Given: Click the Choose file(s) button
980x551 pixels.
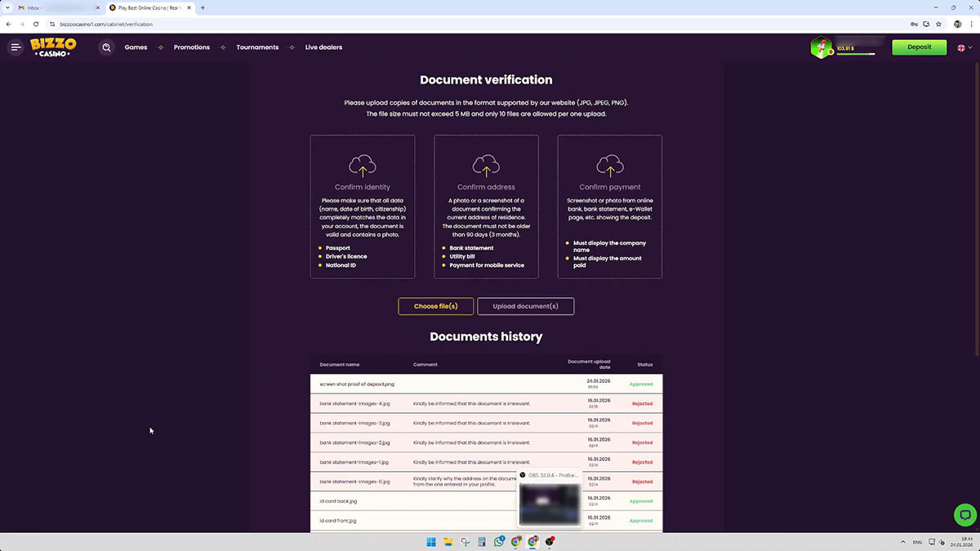Looking at the screenshot, I should (435, 306).
